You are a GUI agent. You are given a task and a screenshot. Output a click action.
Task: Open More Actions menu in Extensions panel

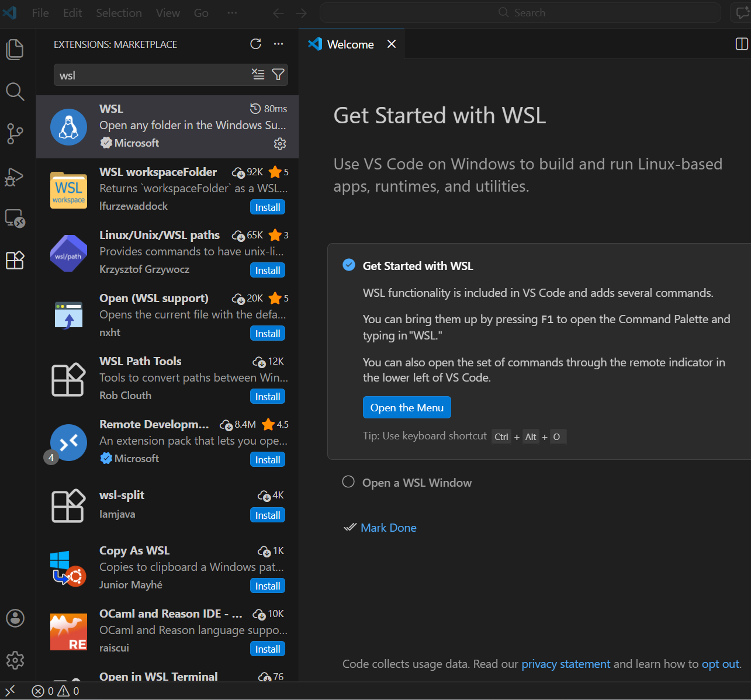278,44
